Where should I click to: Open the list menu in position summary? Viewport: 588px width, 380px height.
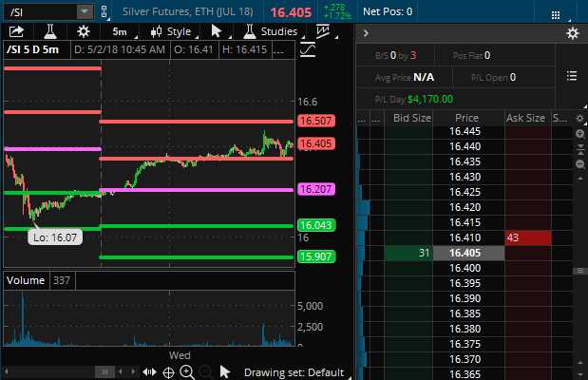571,76
